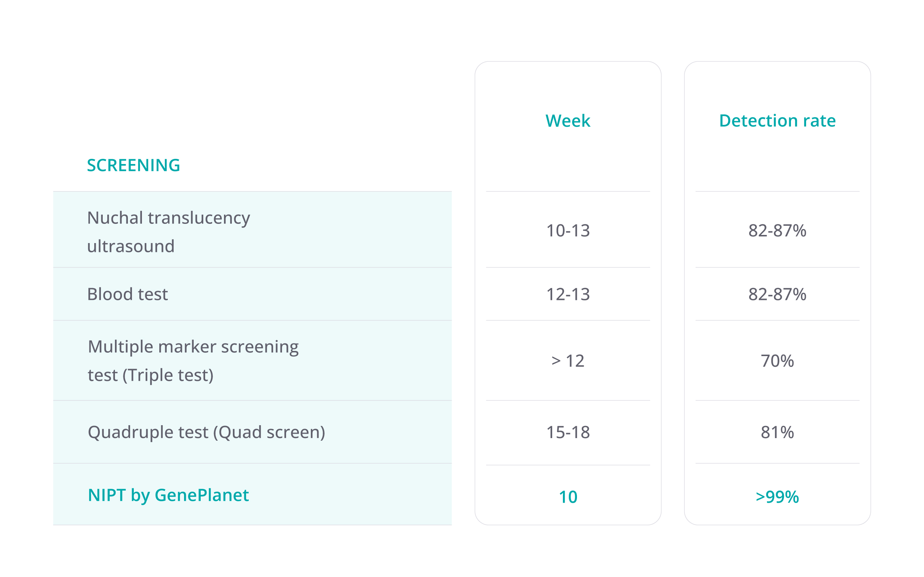Open the NIPT by GenePlanet label

tap(168, 495)
